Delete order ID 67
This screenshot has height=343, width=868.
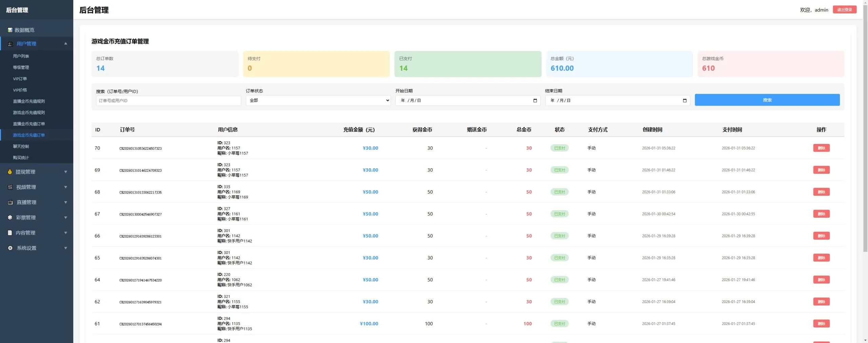tap(821, 214)
